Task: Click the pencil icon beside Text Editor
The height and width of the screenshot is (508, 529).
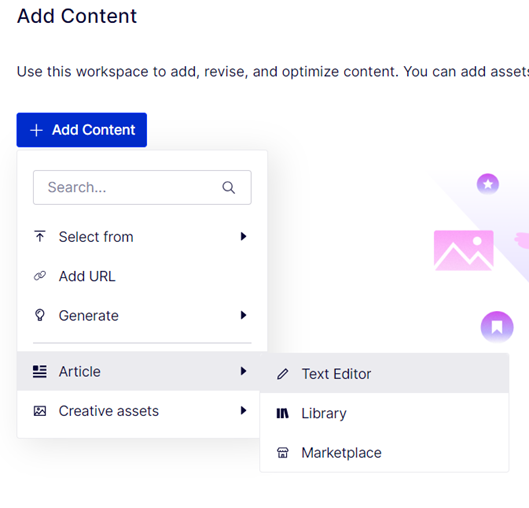Action: click(283, 374)
